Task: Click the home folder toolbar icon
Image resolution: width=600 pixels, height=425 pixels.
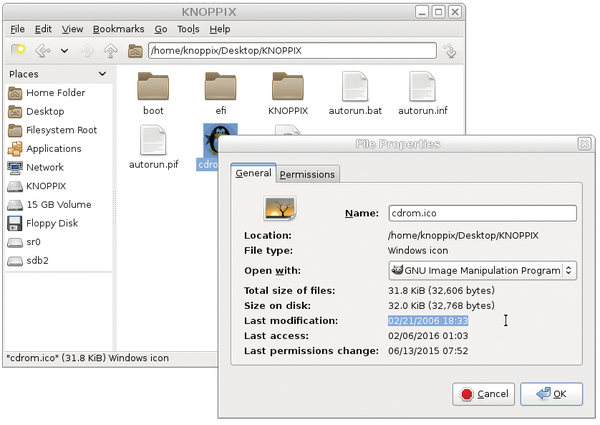Action: [x=135, y=50]
